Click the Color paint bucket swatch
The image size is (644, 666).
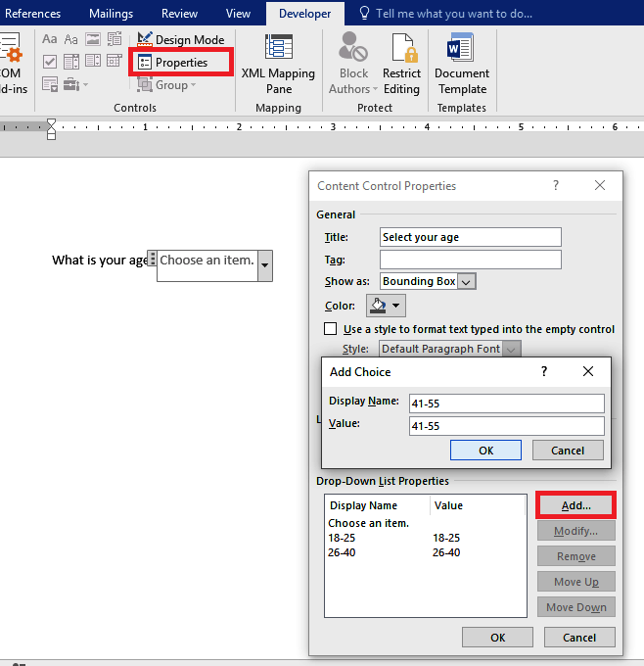pos(378,306)
